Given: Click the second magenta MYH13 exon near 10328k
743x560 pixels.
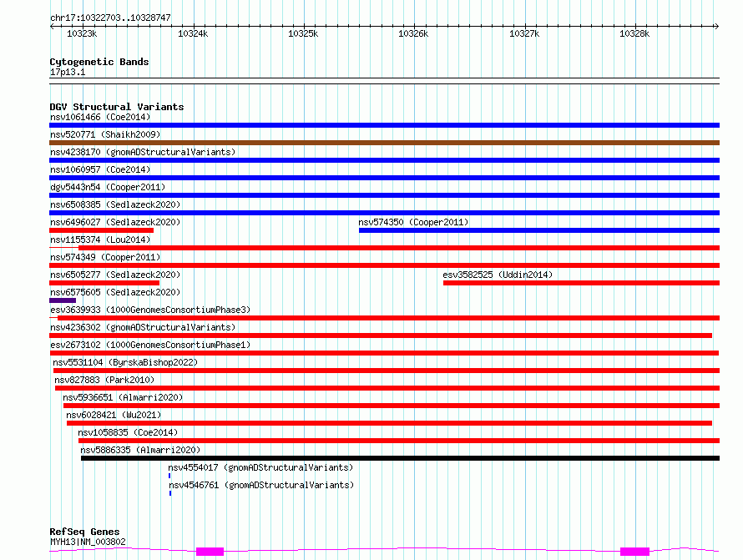Looking at the screenshot, I should [634, 552].
